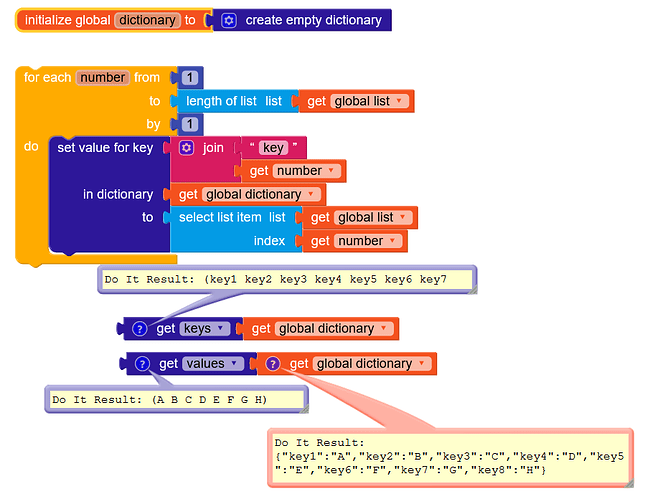Toggle comment icon on get values block
Image resolution: width=668 pixels, height=499 pixels.
(142, 364)
